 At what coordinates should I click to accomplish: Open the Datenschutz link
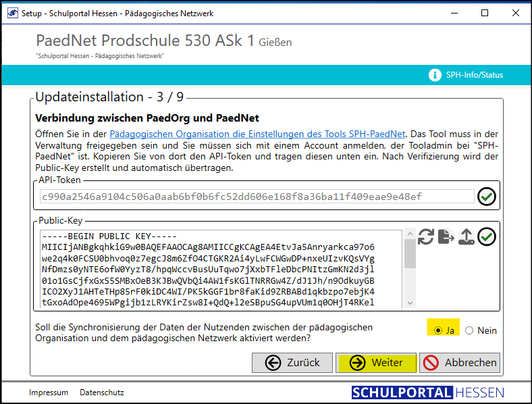tap(102, 393)
